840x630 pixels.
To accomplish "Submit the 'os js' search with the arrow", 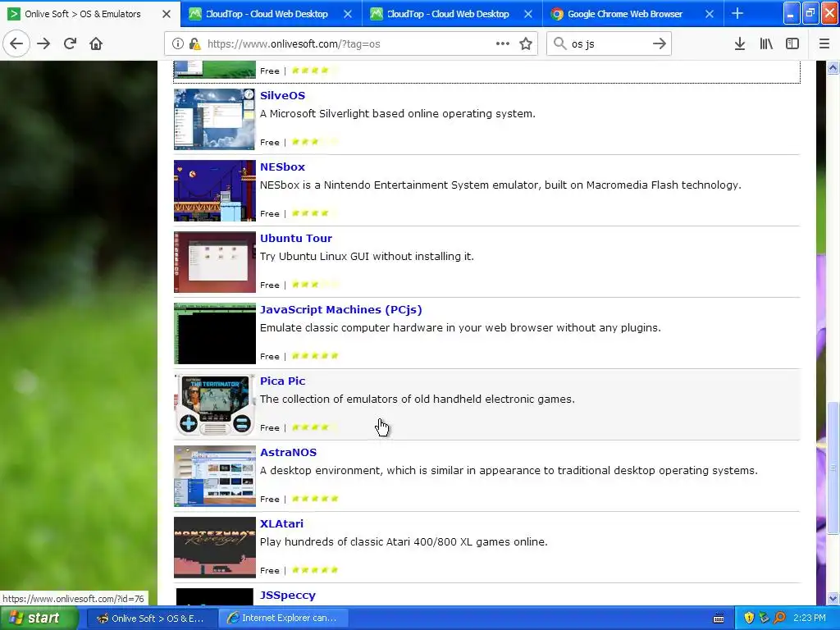I will coord(660,44).
